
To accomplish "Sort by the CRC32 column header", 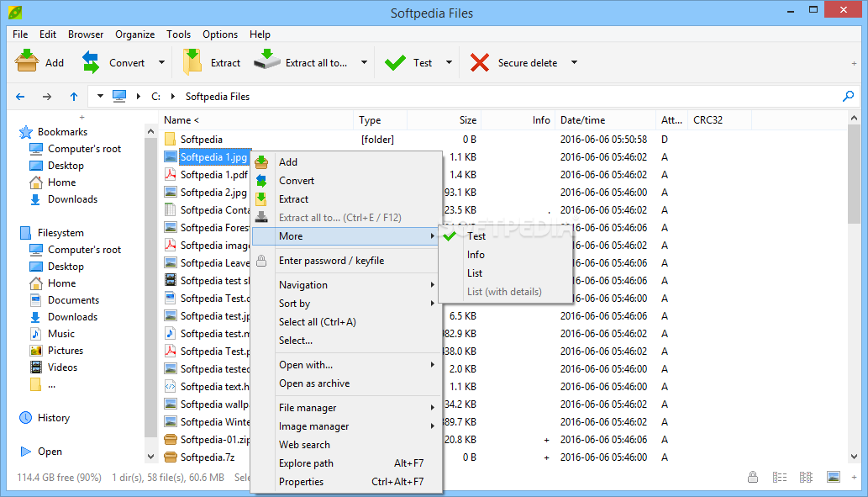I will [x=719, y=120].
